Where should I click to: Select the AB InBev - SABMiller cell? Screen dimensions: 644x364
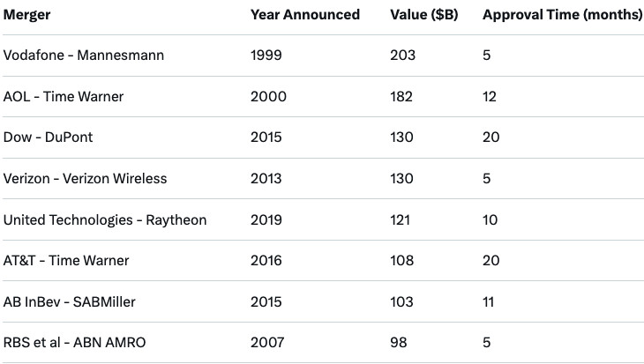(x=70, y=301)
